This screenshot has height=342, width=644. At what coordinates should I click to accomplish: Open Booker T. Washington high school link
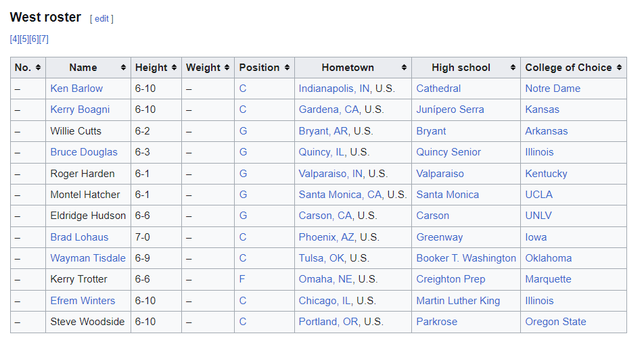[x=466, y=258]
